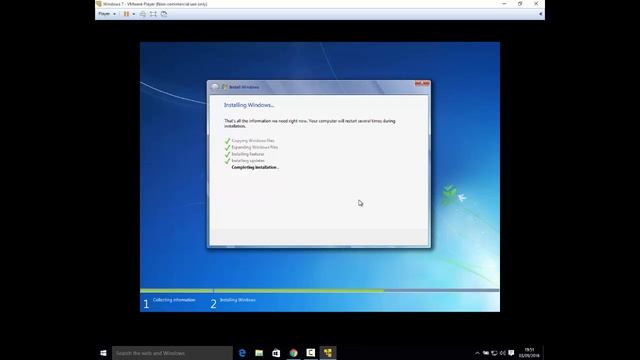640x360 pixels.
Task: Click the battery icon in system tray
Action: coord(486,353)
